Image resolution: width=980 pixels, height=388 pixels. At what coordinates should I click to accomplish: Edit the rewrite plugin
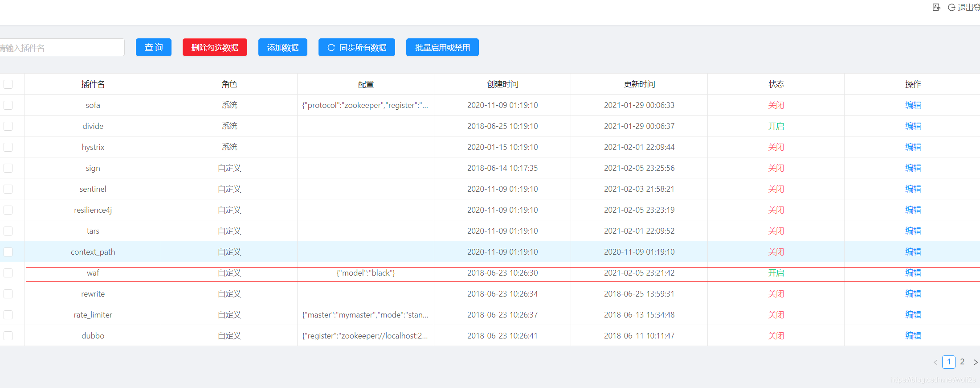coord(913,294)
